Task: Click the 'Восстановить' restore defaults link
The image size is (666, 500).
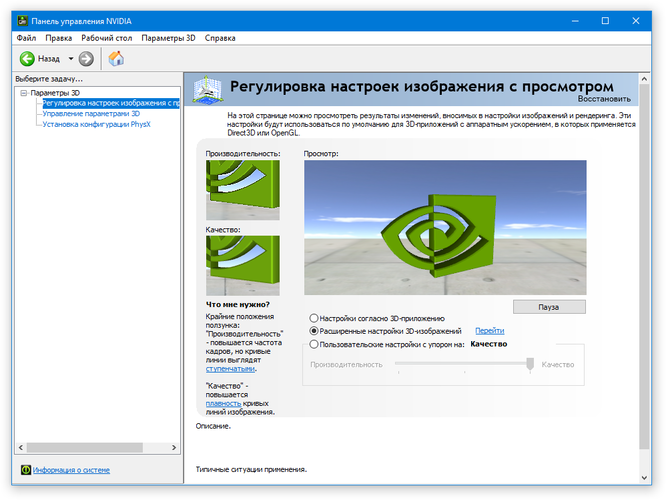Action: [x=604, y=99]
